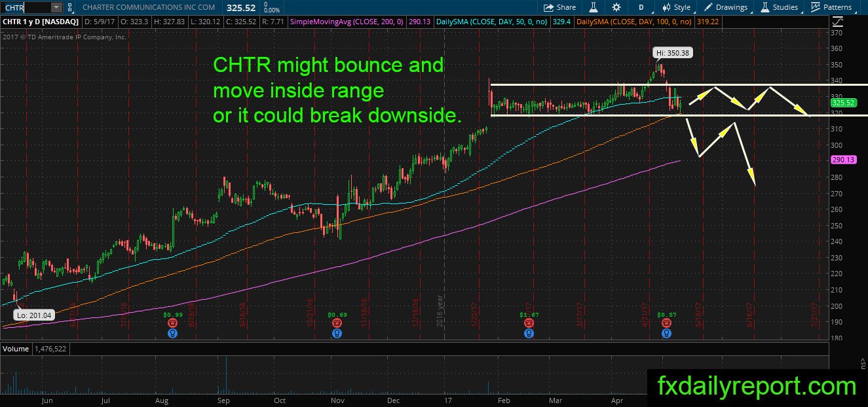Click the C: 325.52 close value
The image size is (868, 407).
[x=242, y=22]
